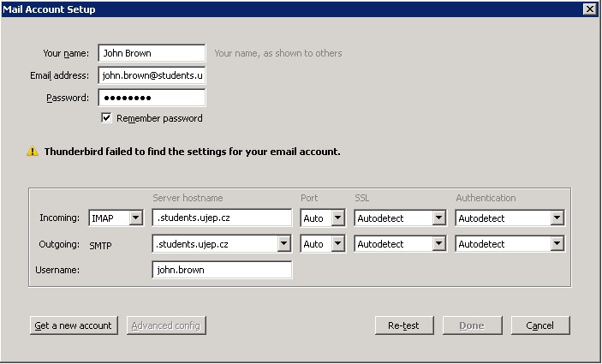
Task: Open the Outgoing Authentication dropdown
Action: [x=557, y=244]
